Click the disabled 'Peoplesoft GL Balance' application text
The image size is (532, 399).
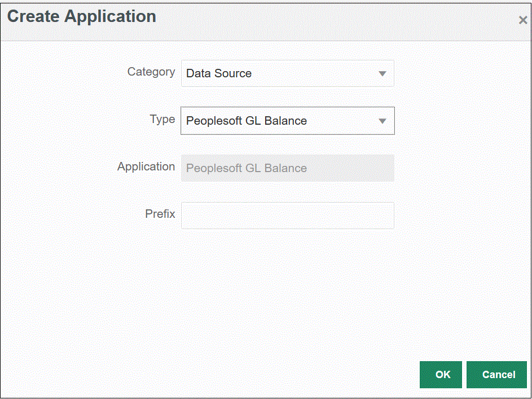coord(247,169)
